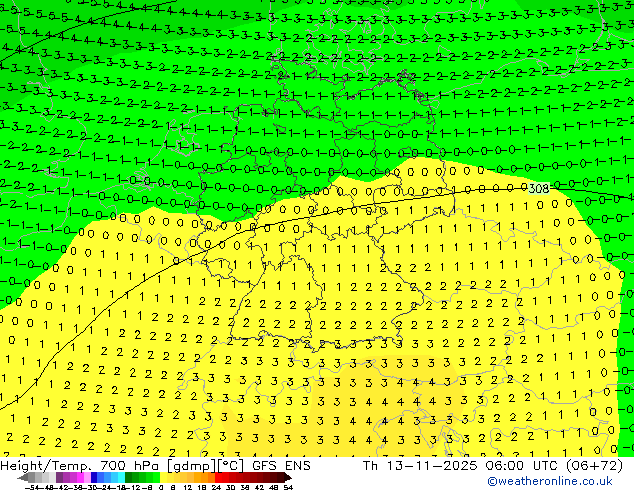Click the '24' value under the color scale
The height and width of the screenshot is (490, 634).
pyautogui.click(x=216, y=487)
